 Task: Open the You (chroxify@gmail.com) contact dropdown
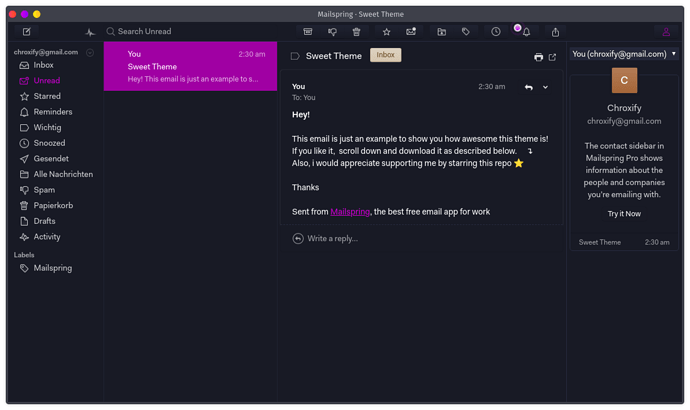click(x=624, y=54)
